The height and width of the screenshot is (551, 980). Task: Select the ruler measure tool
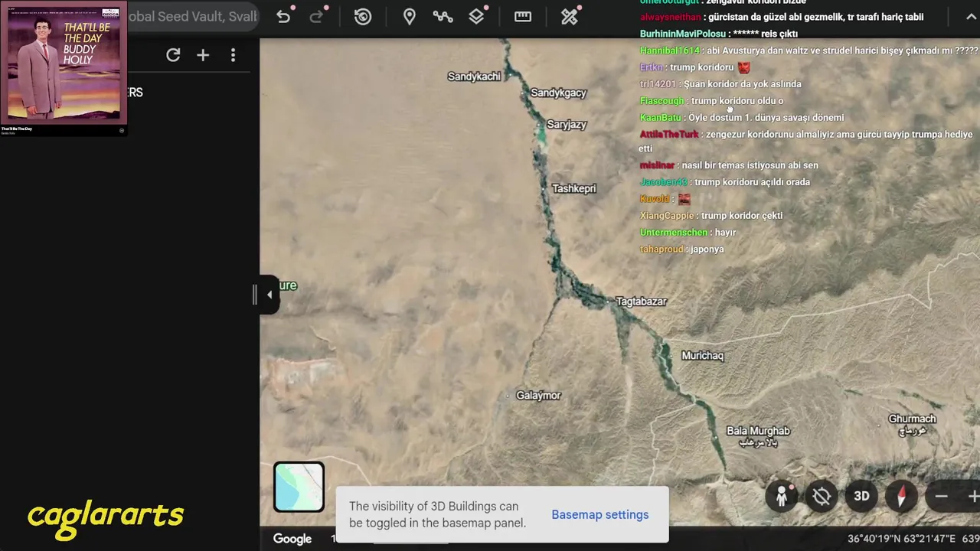[x=523, y=17]
